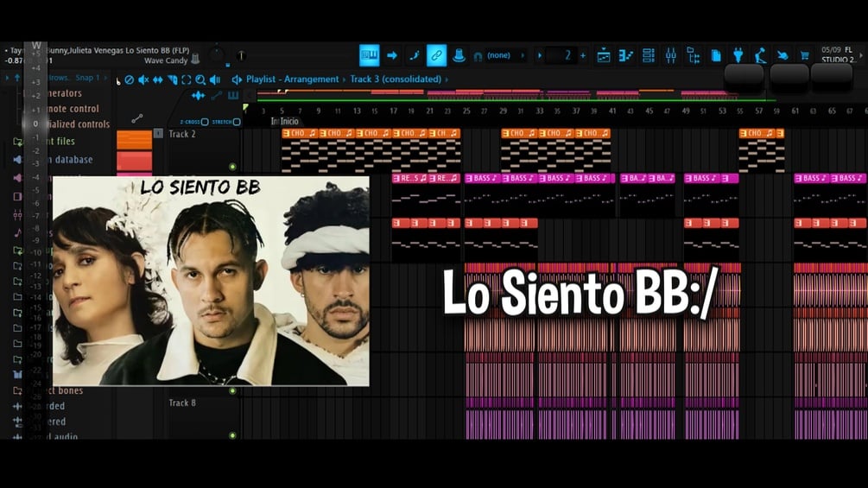The width and height of the screenshot is (868, 488).
Task: Click Playlist - Arrangement breadcrumb
Action: 292,79
